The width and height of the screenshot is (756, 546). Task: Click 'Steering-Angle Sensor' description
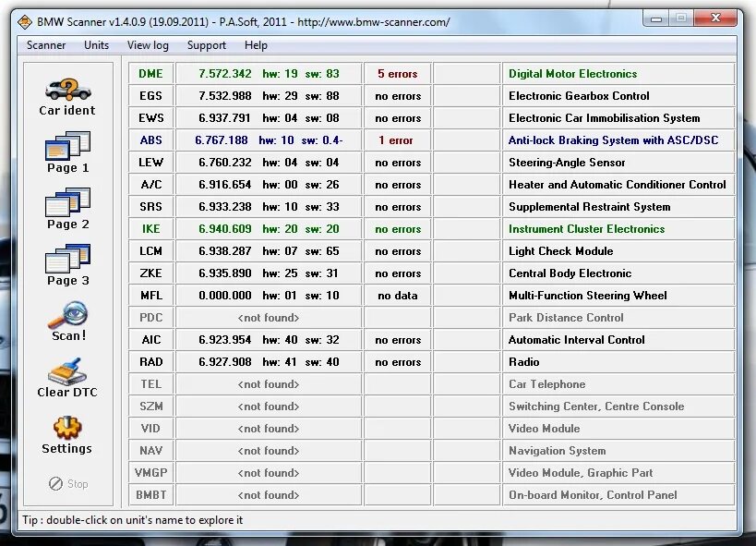pos(567,163)
